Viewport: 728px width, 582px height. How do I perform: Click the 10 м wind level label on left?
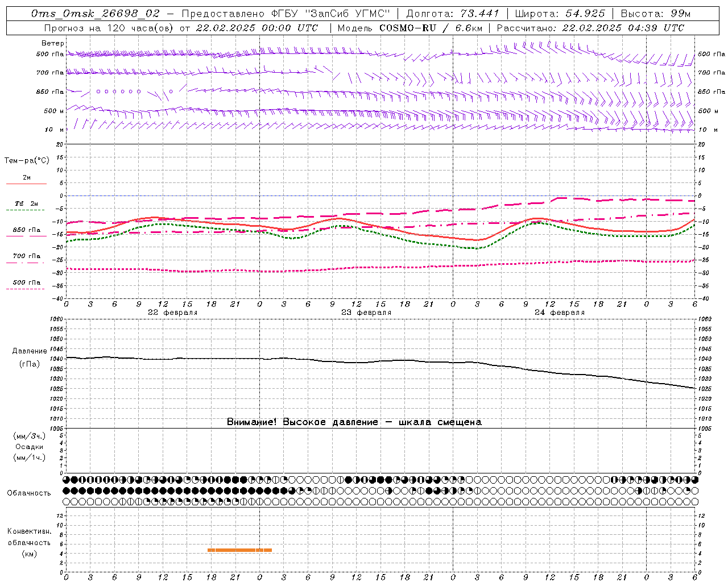(55, 130)
